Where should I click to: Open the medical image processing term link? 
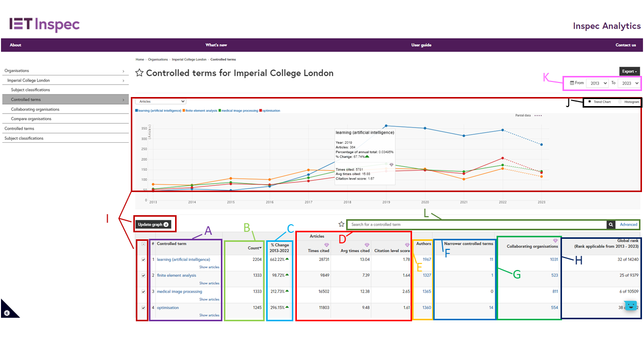[x=179, y=292]
